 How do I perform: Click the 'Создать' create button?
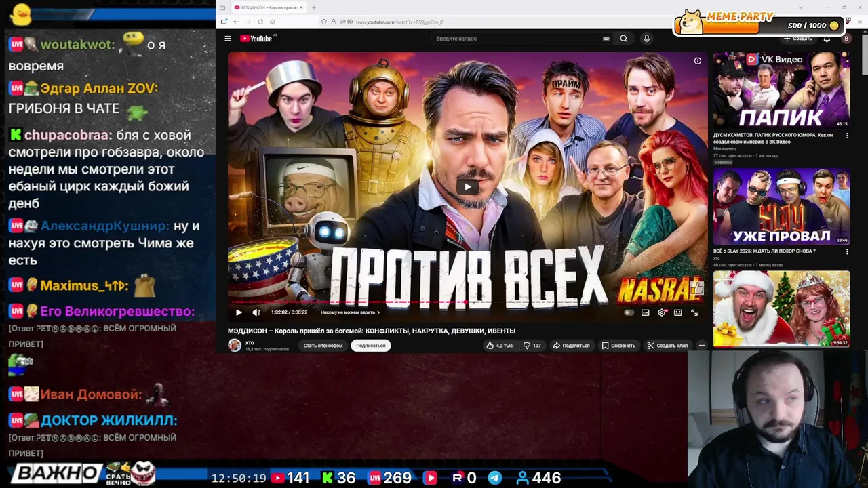[797, 39]
